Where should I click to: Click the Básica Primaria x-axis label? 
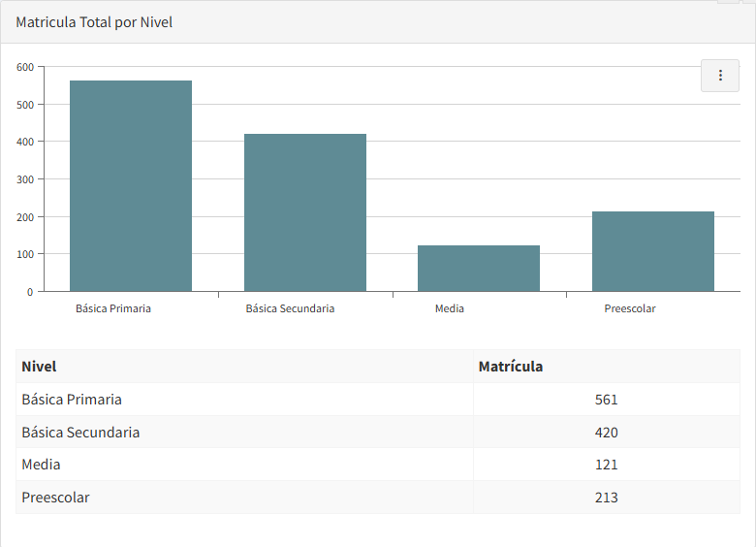[x=113, y=308]
